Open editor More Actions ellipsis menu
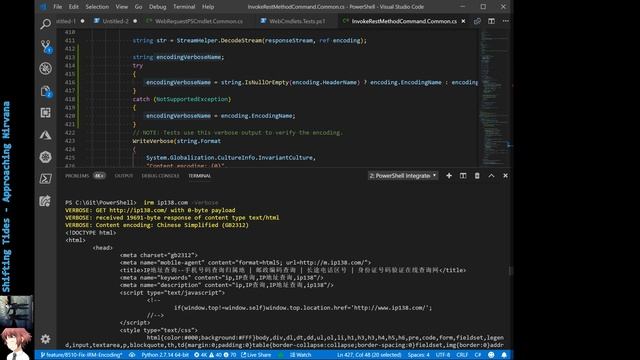This screenshot has height=360, width=640. pos(506,21)
